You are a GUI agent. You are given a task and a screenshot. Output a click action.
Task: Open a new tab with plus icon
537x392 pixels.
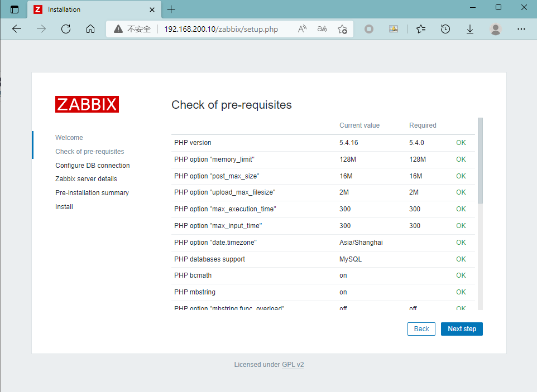(171, 9)
